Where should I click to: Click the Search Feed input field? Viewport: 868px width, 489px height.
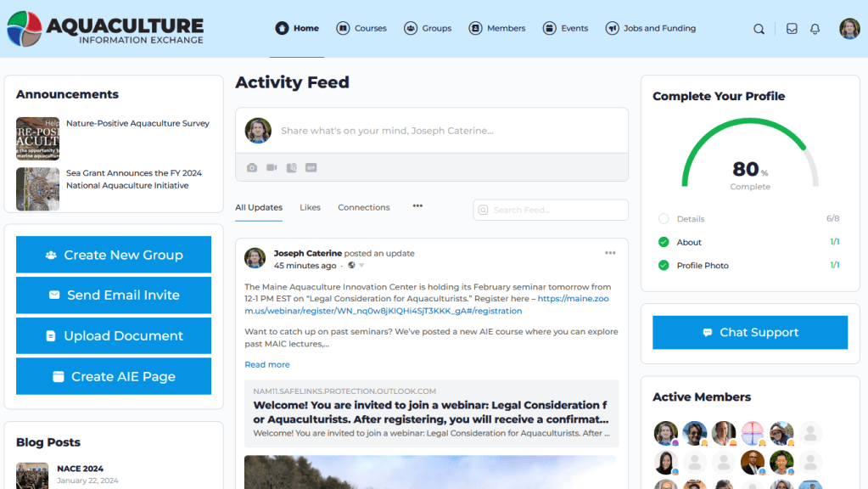(556, 210)
